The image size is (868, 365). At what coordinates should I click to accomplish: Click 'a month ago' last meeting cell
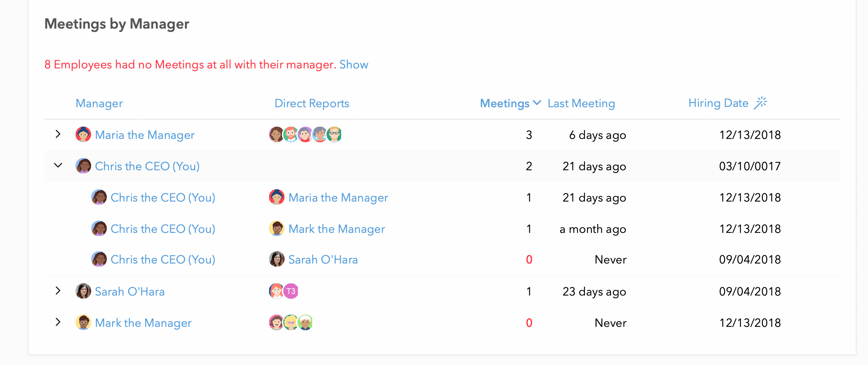pyautogui.click(x=593, y=229)
